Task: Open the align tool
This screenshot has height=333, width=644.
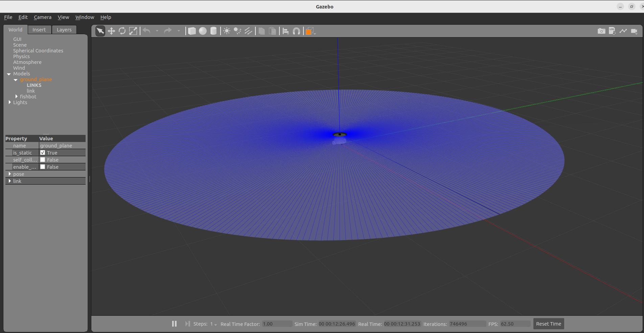Action: tap(285, 31)
